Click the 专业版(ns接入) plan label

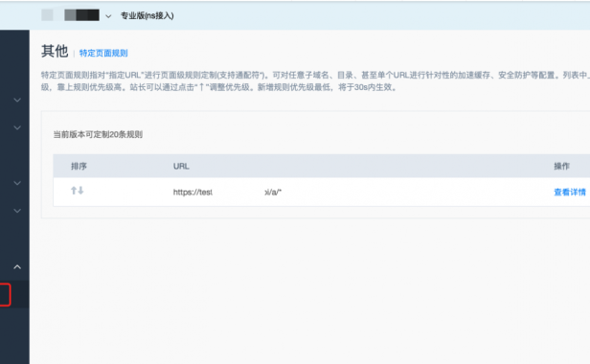(x=147, y=16)
